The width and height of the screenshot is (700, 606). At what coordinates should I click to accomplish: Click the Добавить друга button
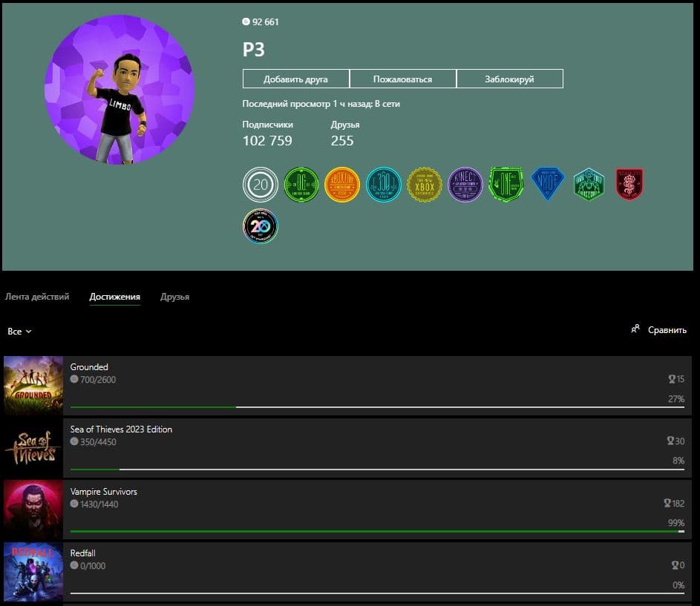pos(295,79)
